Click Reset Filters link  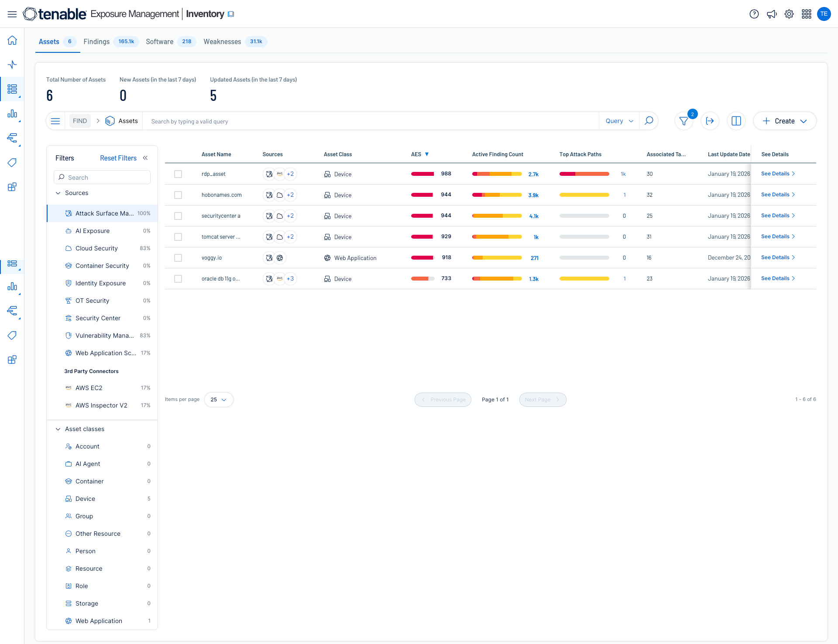118,158
